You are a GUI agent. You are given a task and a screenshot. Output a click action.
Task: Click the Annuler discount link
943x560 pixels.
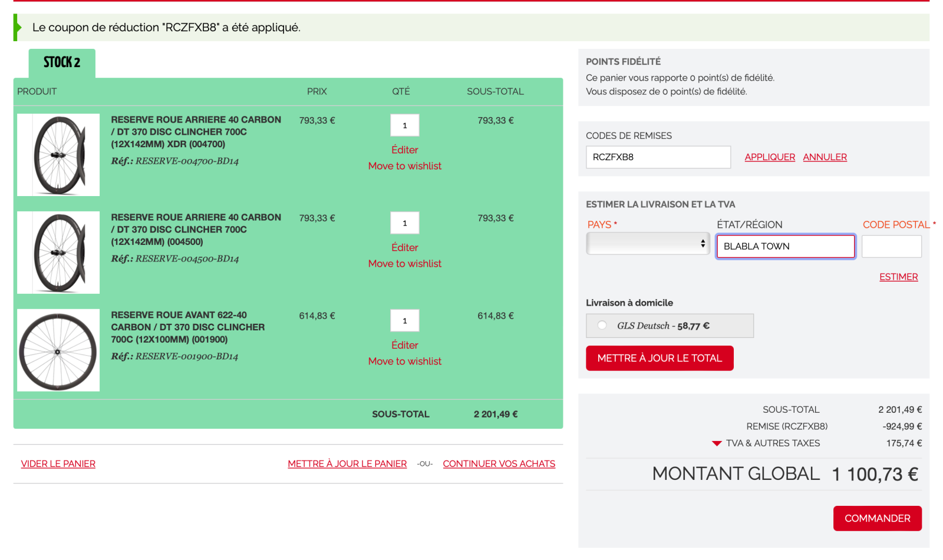(825, 157)
